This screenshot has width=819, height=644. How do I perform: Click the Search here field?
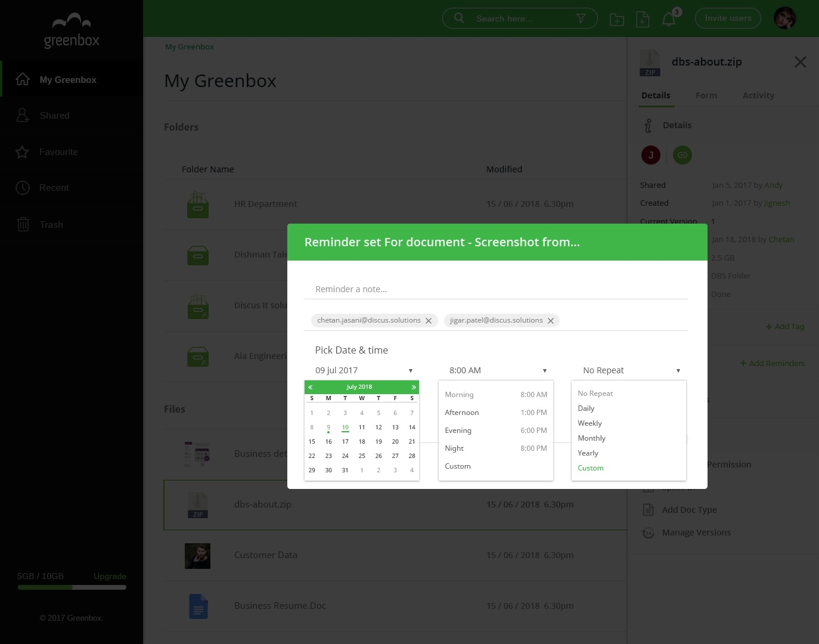tap(519, 18)
